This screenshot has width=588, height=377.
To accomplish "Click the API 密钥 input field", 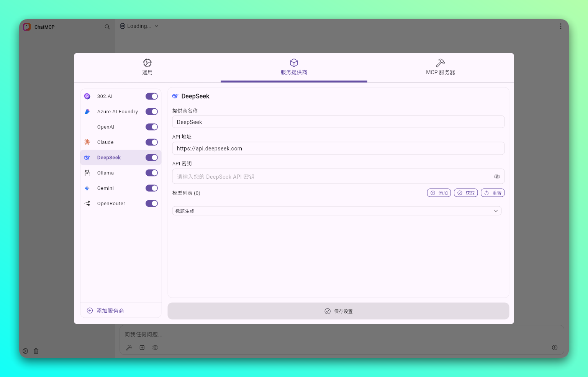I will (338, 176).
